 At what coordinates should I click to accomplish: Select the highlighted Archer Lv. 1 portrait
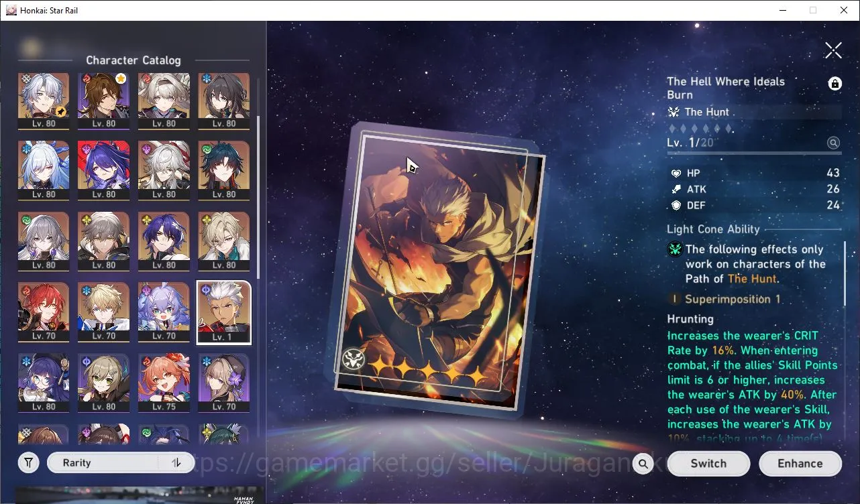pyautogui.click(x=224, y=312)
